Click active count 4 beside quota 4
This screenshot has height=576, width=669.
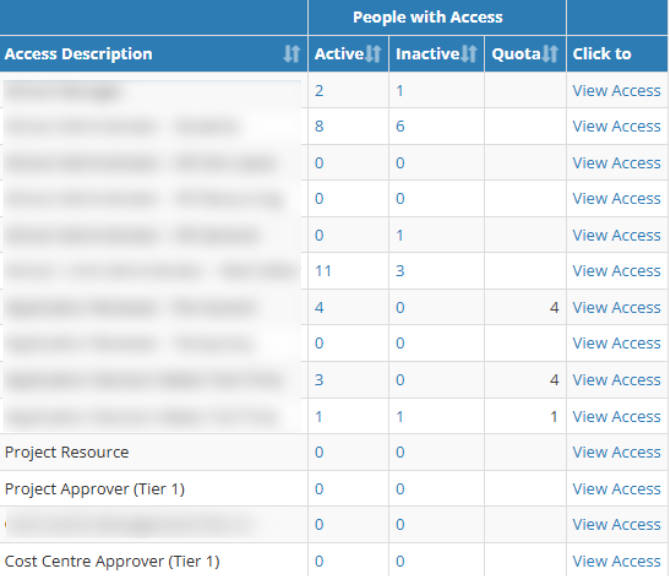[319, 308]
